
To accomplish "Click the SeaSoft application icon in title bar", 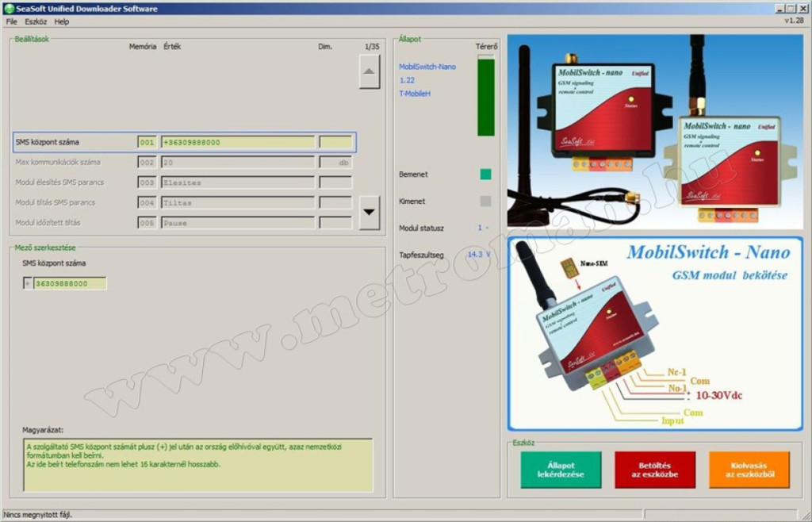I will point(9,9).
